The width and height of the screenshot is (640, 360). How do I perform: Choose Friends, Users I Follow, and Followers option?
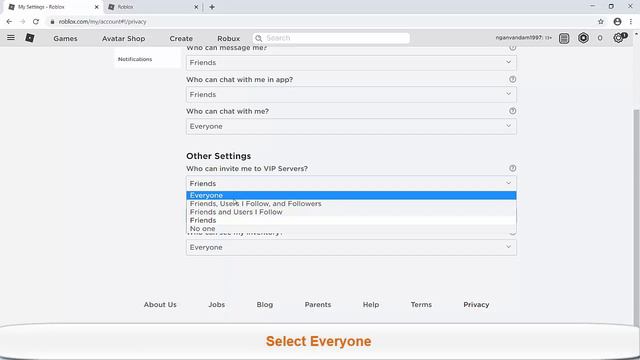[351, 204]
